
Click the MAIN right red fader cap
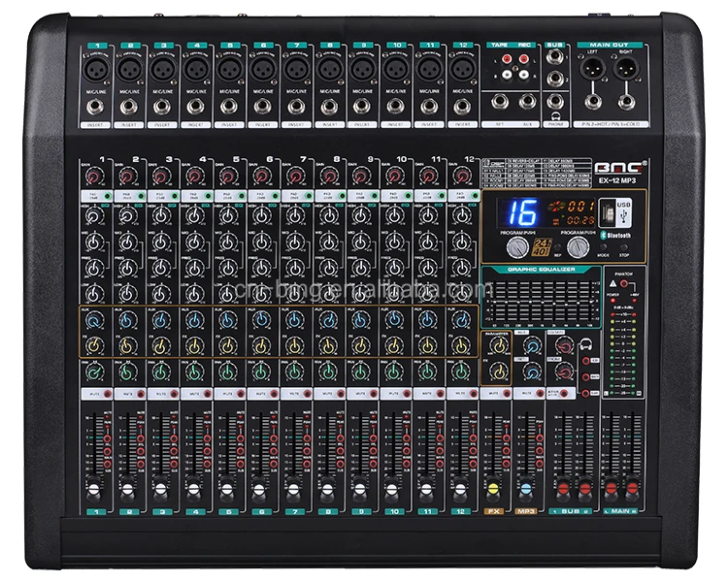(633, 488)
